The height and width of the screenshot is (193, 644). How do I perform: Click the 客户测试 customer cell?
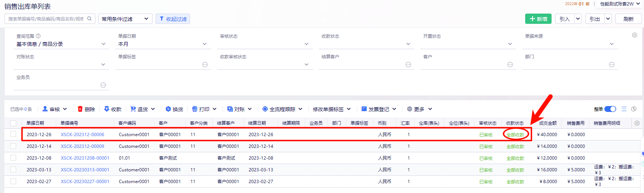(x=168, y=158)
